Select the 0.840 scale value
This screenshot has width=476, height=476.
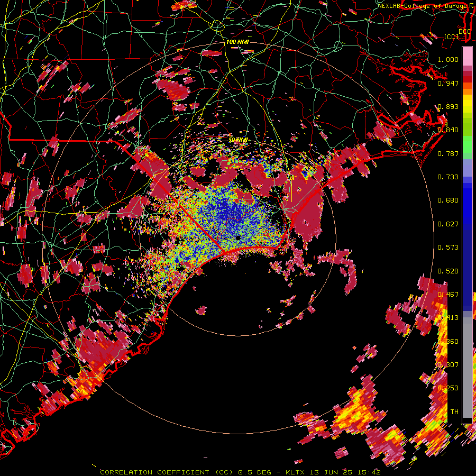point(448,130)
